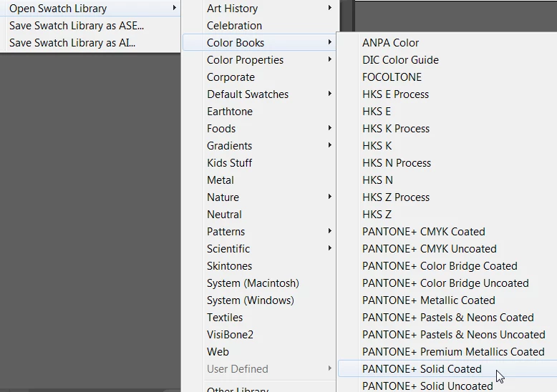Select System (Windows) swatch library

259,300
